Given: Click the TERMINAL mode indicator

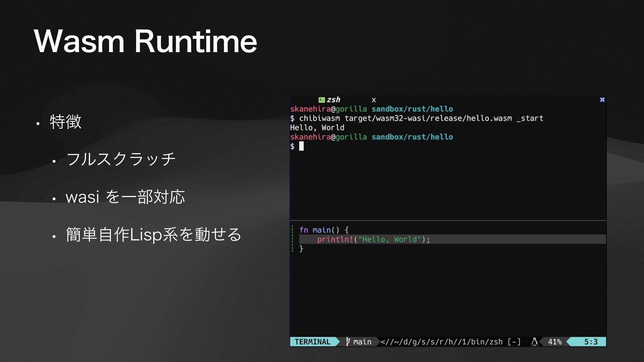Looking at the screenshot, I should (312, 342).
